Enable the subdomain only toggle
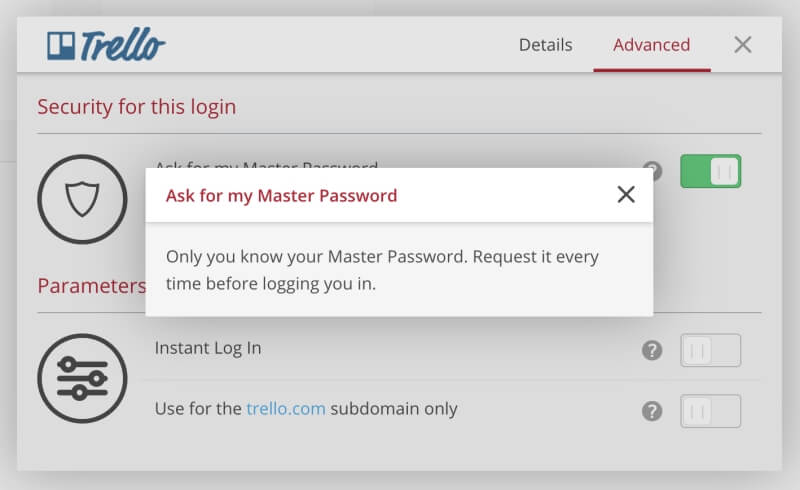 pos(710,411)
